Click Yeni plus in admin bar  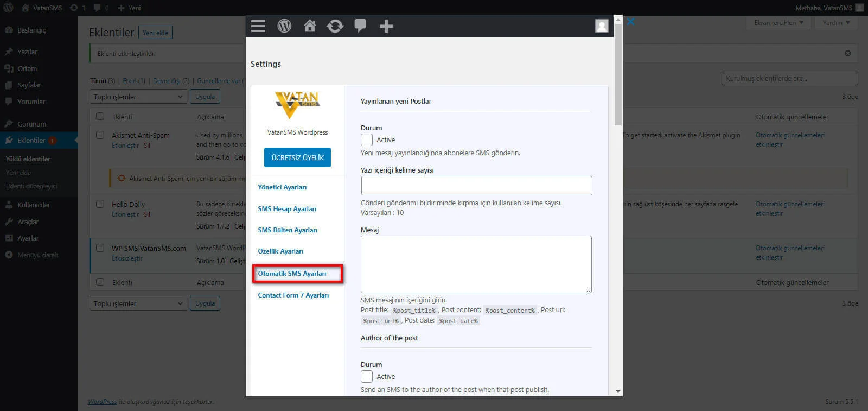click(x=129, y=8)
